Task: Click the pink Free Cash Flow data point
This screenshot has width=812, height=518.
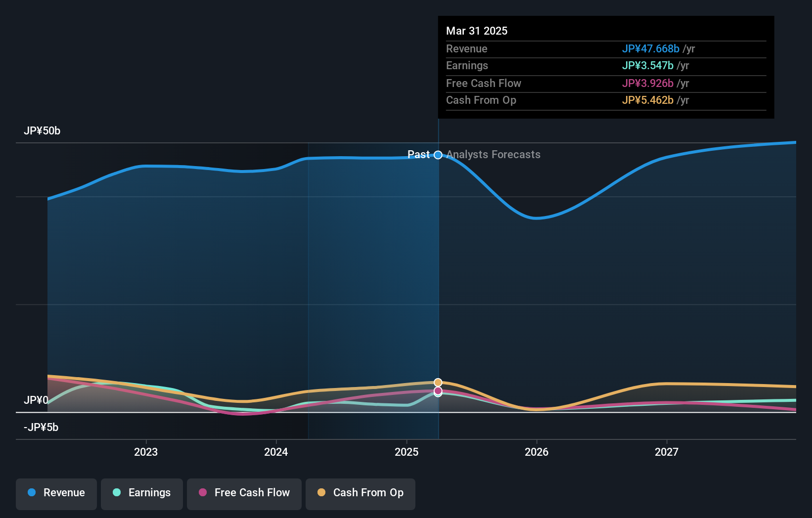Action: tap(438, 391)
